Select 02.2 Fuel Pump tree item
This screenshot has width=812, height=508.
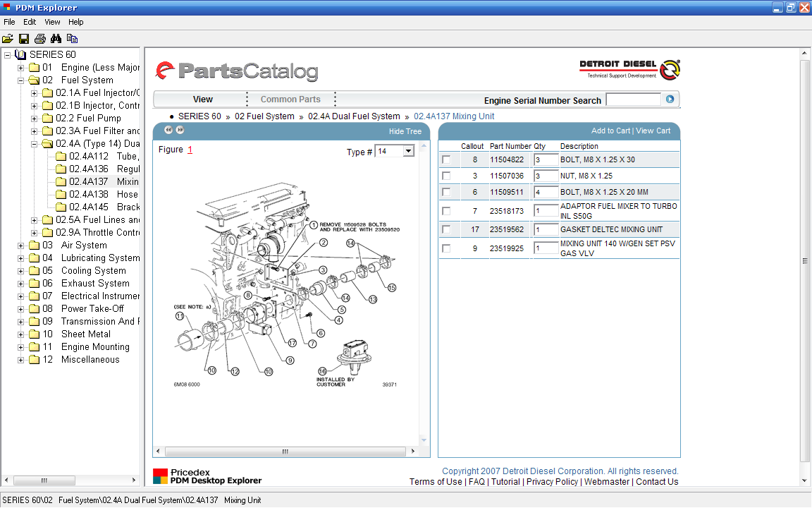pyautogui.click(x=88, y=119)
